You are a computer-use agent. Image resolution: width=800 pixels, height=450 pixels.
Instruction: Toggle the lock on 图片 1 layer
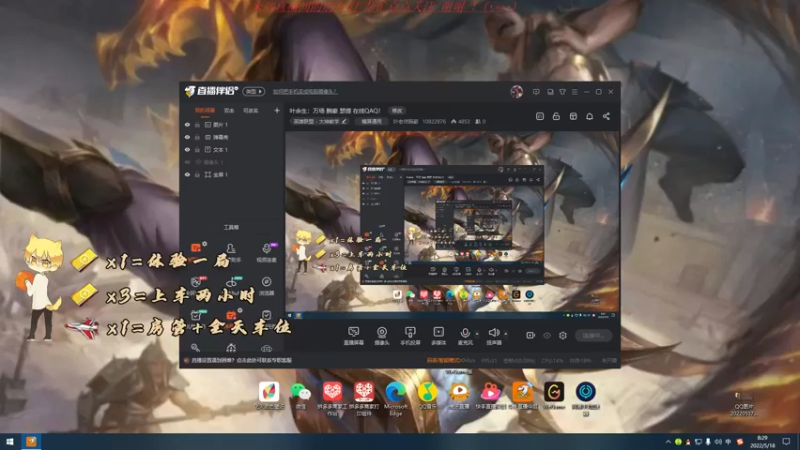point(197,124)
